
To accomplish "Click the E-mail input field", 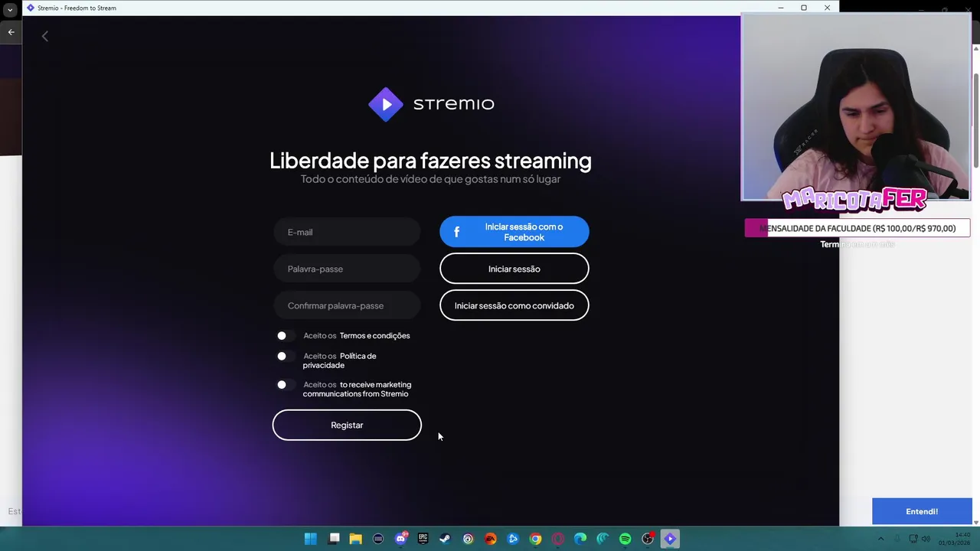I will point(347,232).
